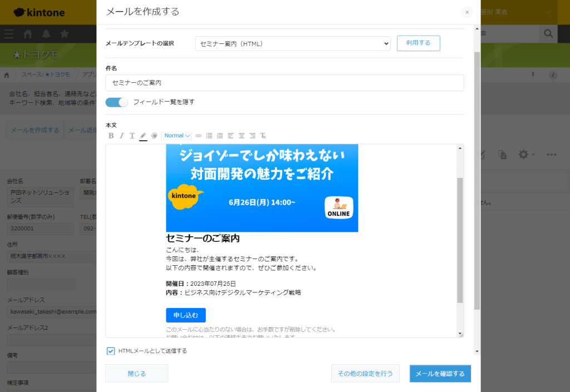Screen dimensions: 570x392
Task: Open the background color palette
Action: click(154, 136)
